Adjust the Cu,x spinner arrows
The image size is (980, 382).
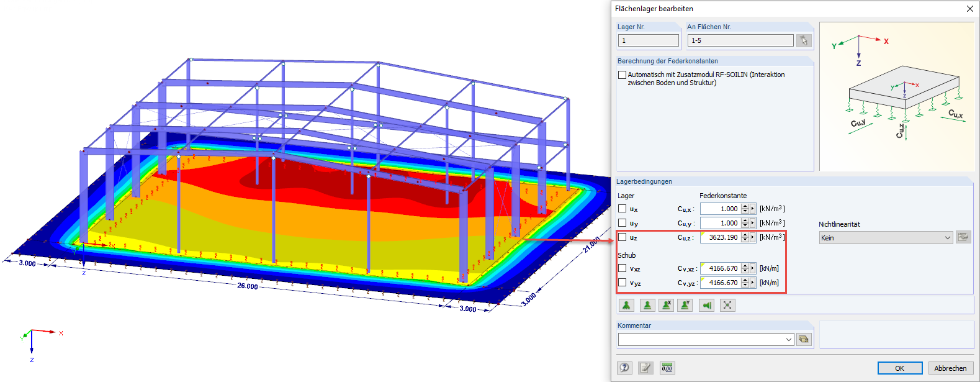point(745,209)
